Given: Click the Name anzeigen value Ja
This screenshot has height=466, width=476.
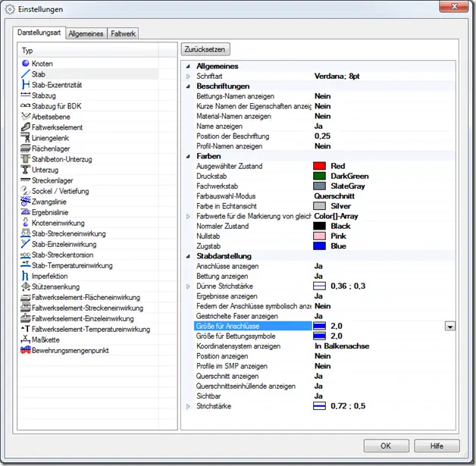Looking at the screenshot, I should [x=318, y=127].
